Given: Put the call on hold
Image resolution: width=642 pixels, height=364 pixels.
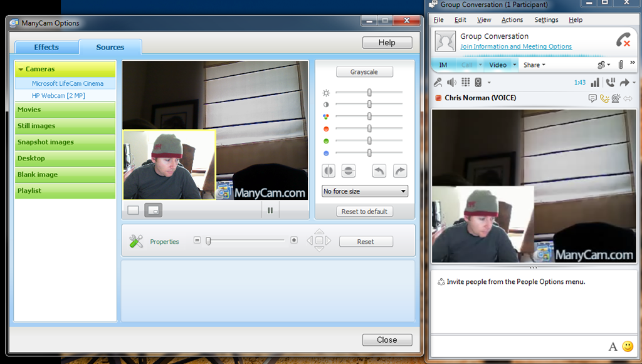Looking at the screenshot, I should (x=610, y=83).
